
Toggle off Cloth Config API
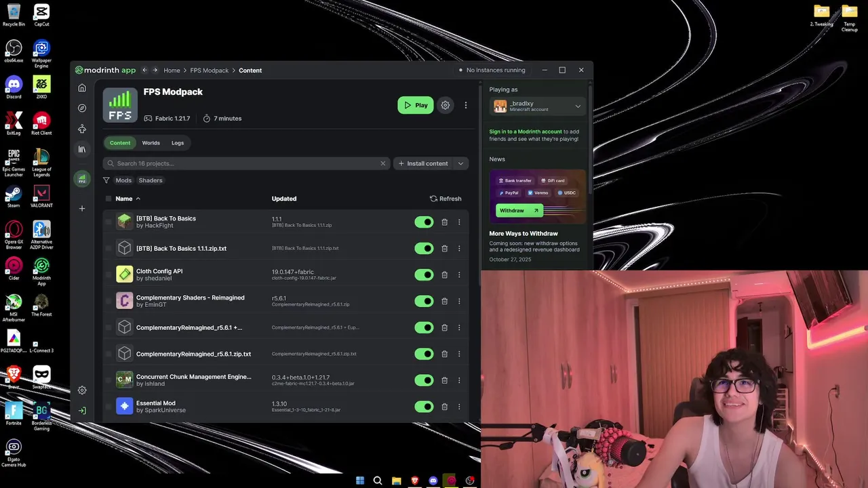click(424, 274)
